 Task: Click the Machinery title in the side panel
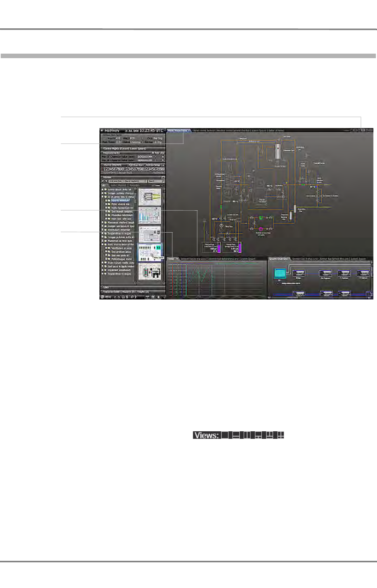tap(112, 130)
